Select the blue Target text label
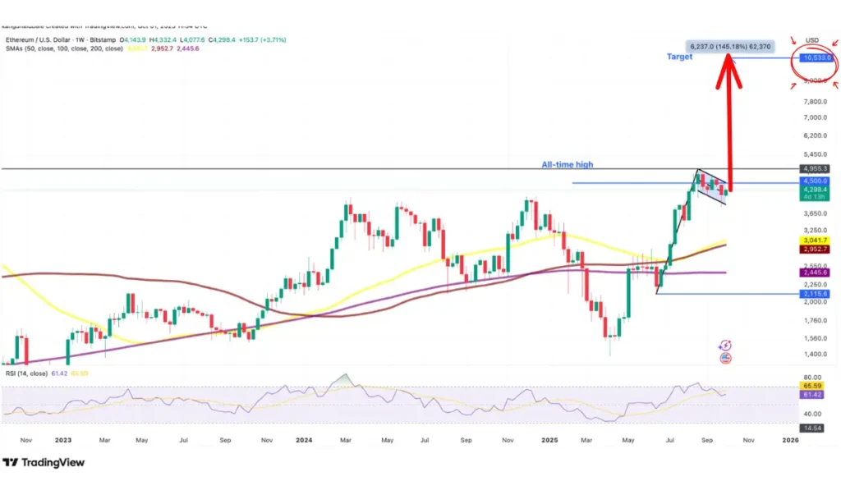 (679, 57)
